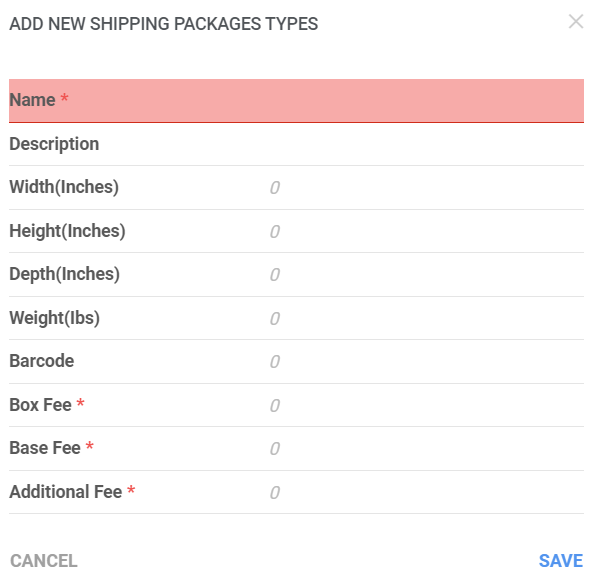Screen dimensions: 591x578
Task: Click the Add New Shipping Packages Types title
Action: (x=164, y=24)
